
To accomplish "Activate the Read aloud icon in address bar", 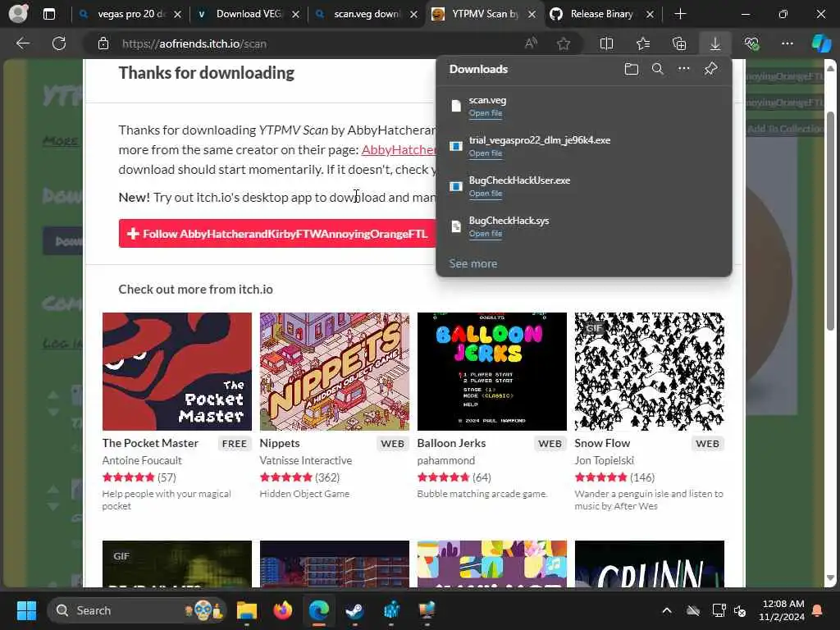I will coord(531,43).
